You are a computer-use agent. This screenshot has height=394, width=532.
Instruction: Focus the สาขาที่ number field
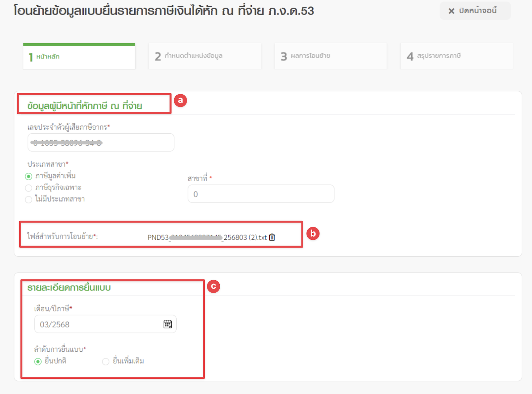click(261, 194)
